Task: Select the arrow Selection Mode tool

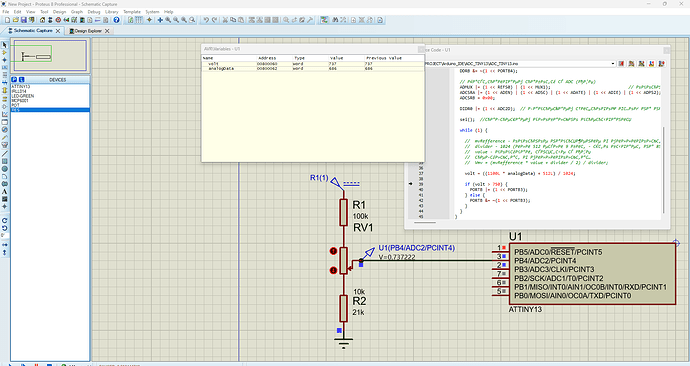Action: [4, 45]
